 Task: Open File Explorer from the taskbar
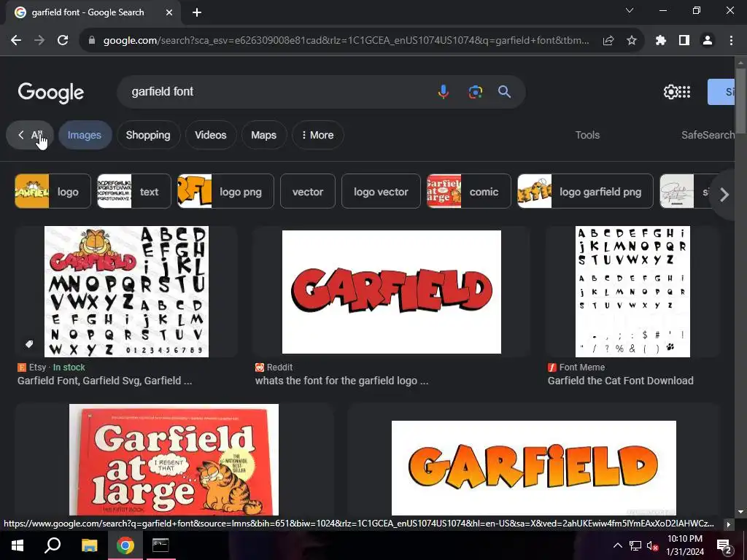point(89,545)
